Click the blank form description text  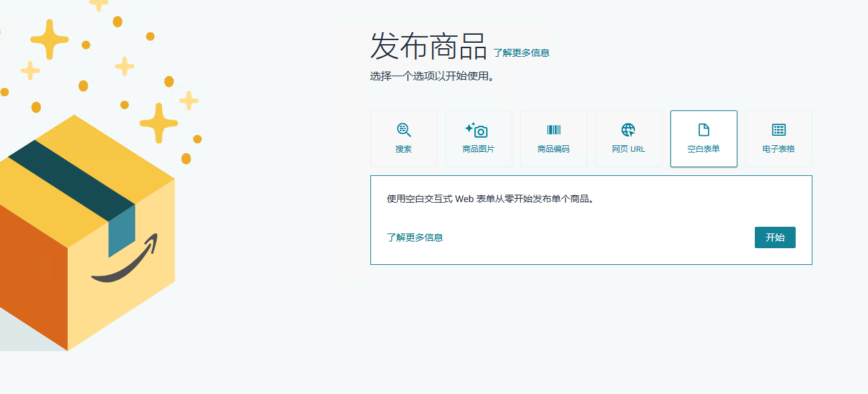490,199
